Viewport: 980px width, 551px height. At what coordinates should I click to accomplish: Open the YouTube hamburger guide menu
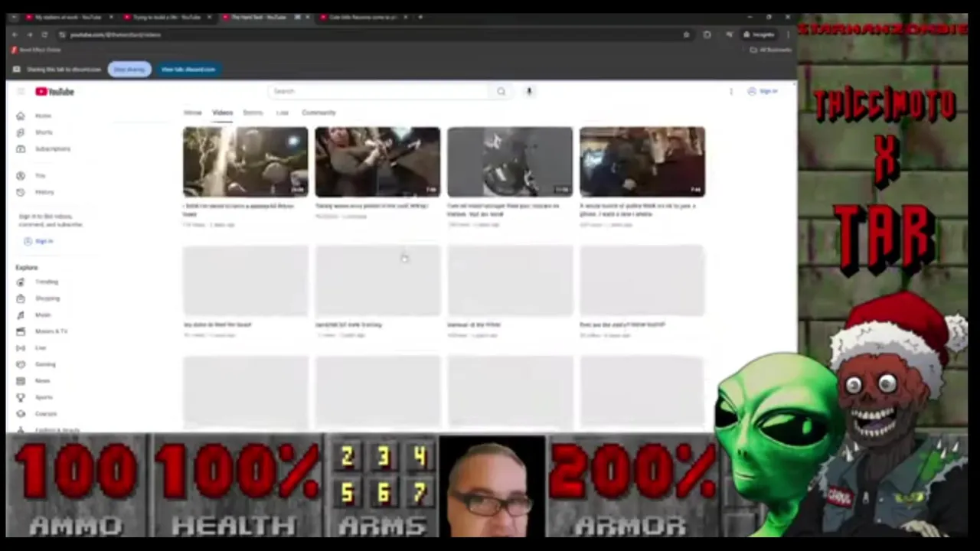point(21,91)
